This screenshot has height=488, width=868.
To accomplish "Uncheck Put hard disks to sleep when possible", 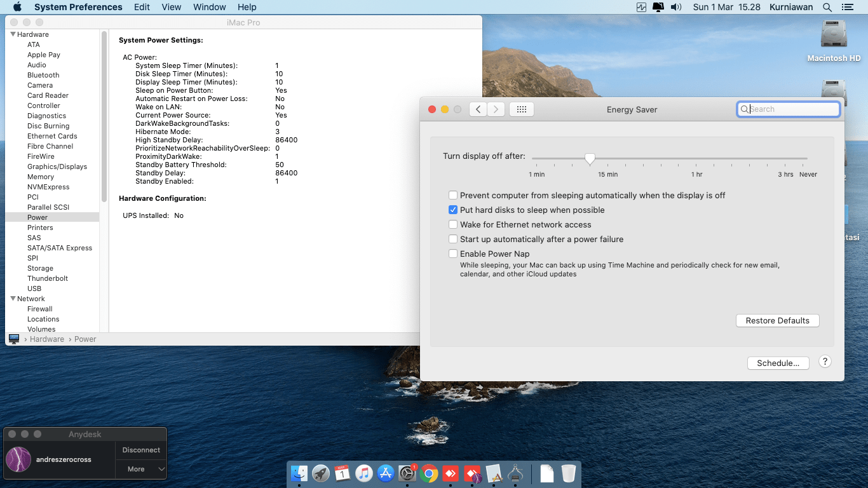I will (453, 210).
